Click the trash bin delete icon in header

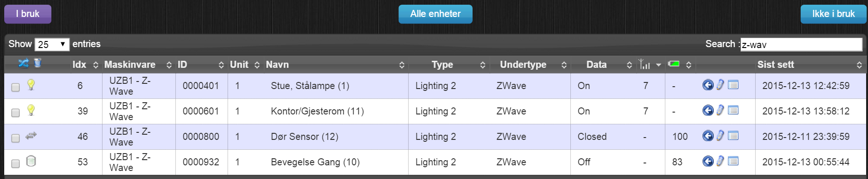tap(38, 63)
